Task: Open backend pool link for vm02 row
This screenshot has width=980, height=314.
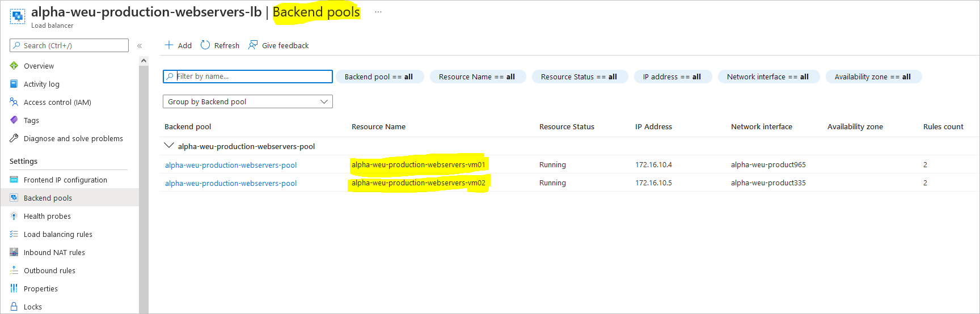Action: [231, 183]
